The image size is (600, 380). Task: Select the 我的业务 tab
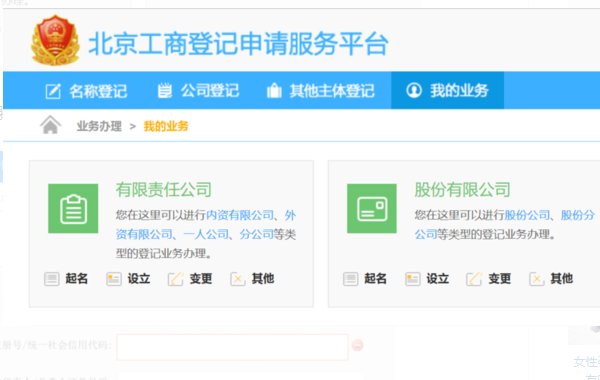[447, 90]
